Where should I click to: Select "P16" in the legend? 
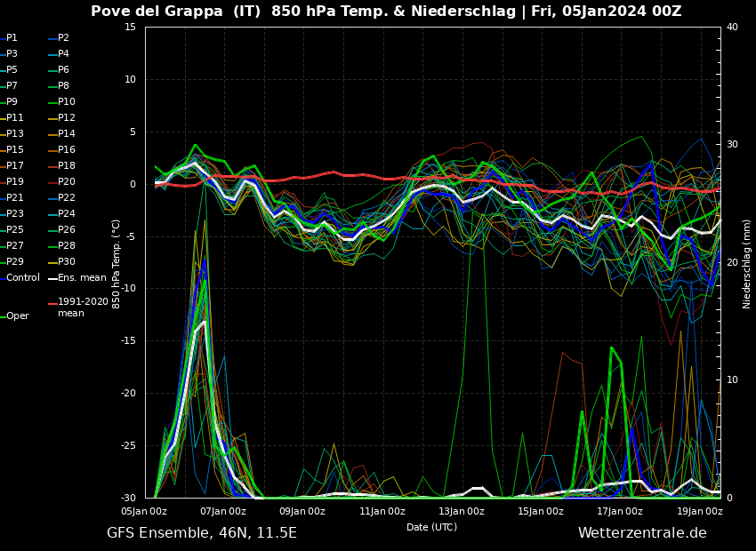[61, 150]
